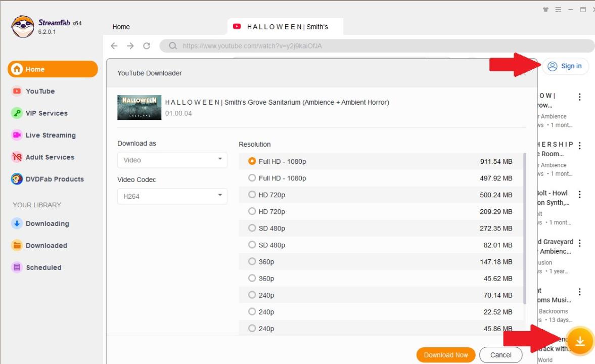Switch to the Home tab

coord(121,27)
